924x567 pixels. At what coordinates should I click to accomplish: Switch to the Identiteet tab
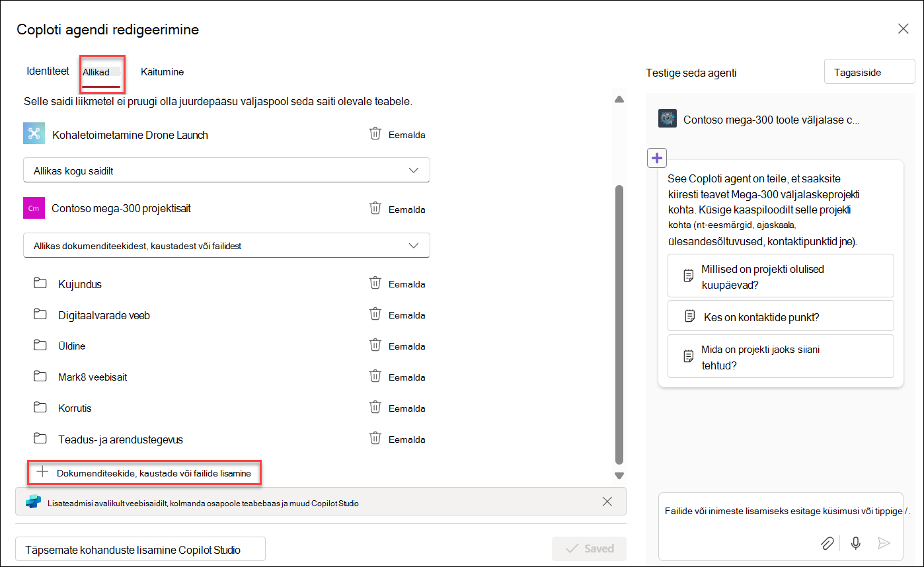click(x=48, y=71)
